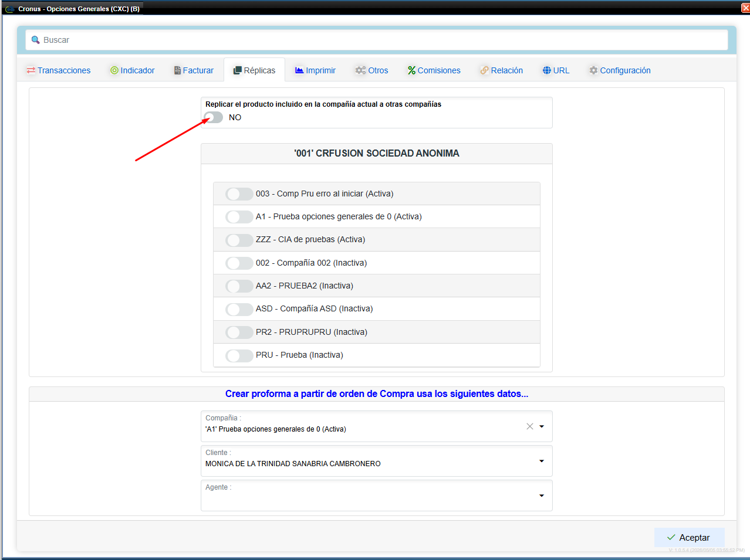Open the Otros tab
The image size is (750, 560).
pyautogui.click(x=371, y=70)
